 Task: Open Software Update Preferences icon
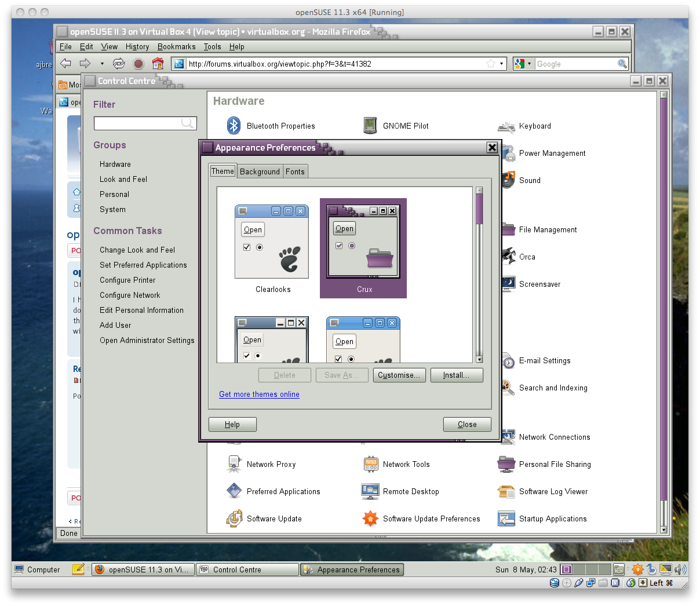pos(370,519)
